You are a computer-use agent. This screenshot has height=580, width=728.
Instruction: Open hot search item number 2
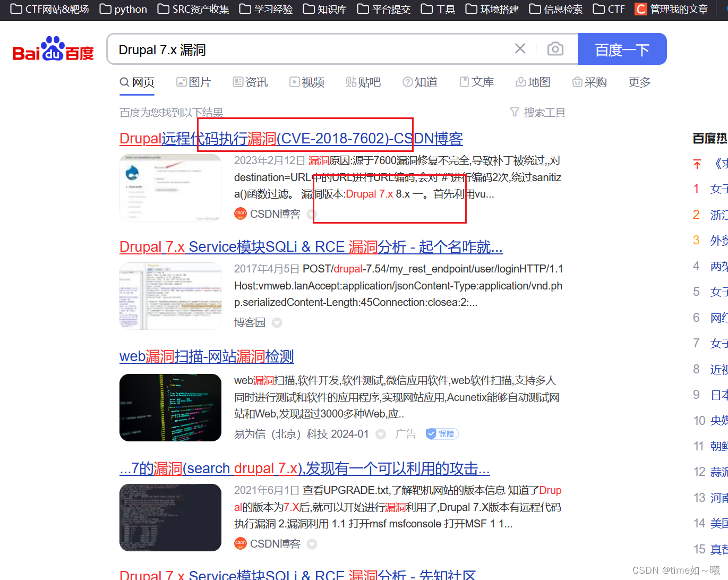(x=710, y=215)
